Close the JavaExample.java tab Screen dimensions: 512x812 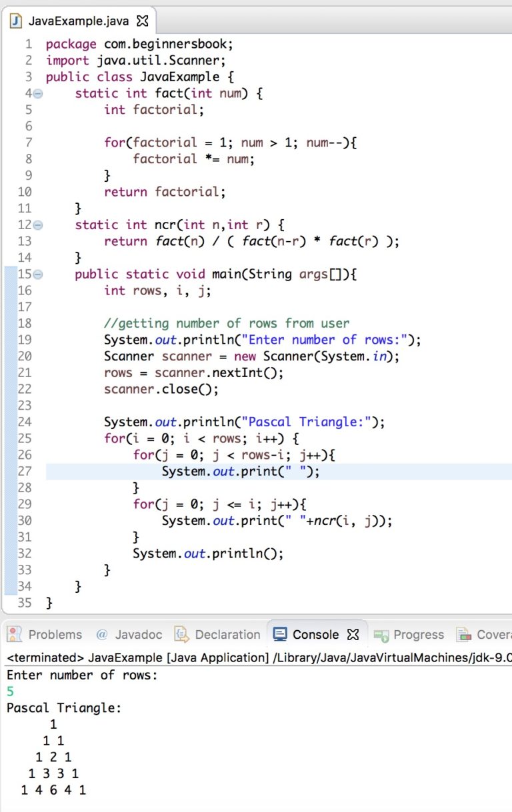pyautogui.click(x=142, y=21)
